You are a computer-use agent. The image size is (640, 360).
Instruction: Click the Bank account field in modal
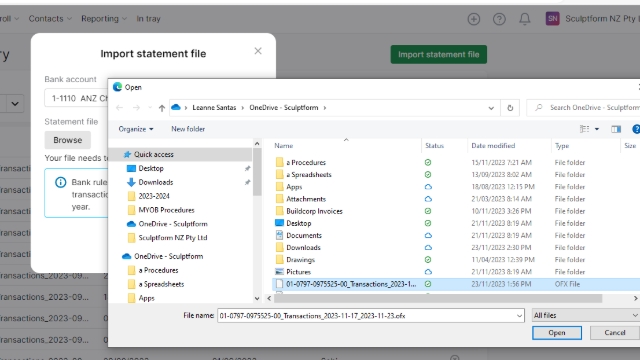pos(76,98)
